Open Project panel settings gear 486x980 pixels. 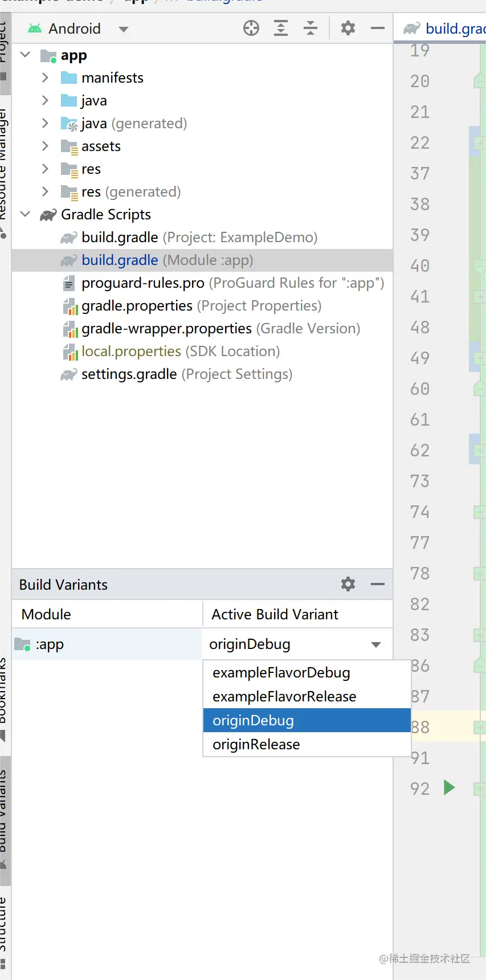point(348,28)
